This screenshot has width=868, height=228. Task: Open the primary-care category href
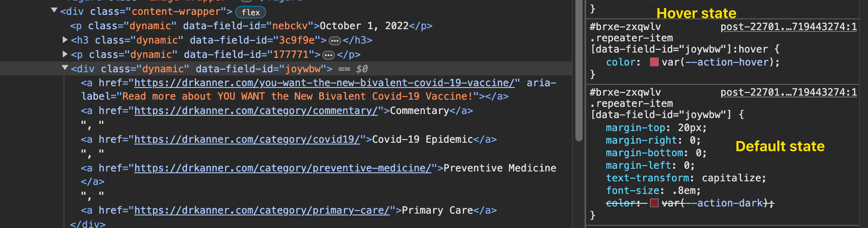(x=262, y=210)
